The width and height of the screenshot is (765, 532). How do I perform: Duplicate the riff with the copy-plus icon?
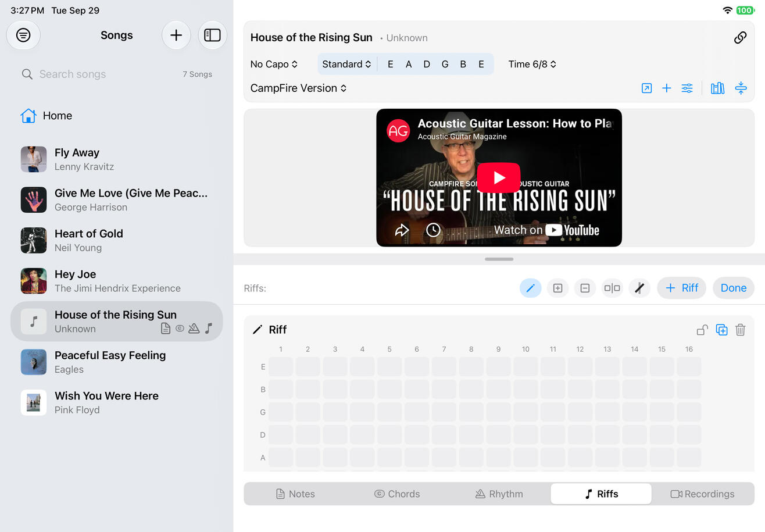[721, 330]
